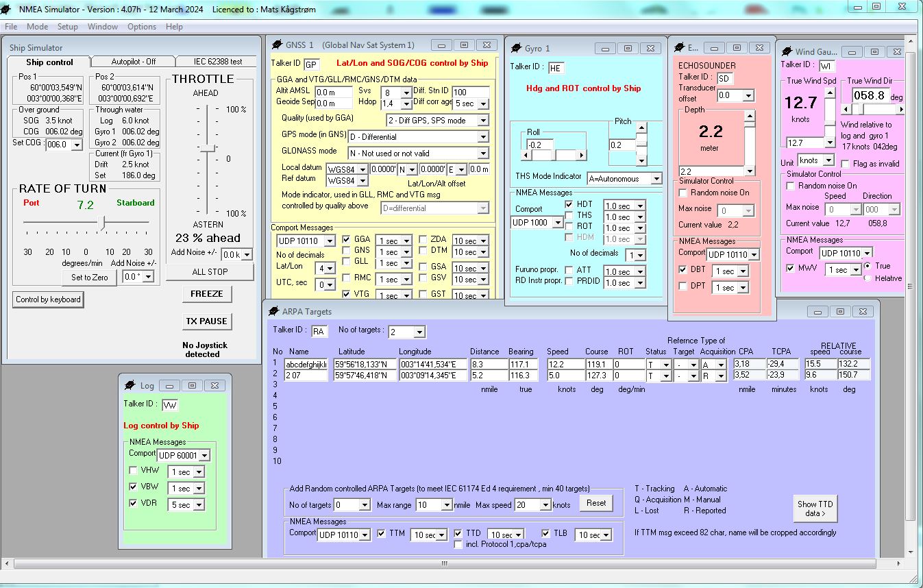Screen dimensions: 923x588
Task: Open the Help menu icon area
Action: coord(174,27)
